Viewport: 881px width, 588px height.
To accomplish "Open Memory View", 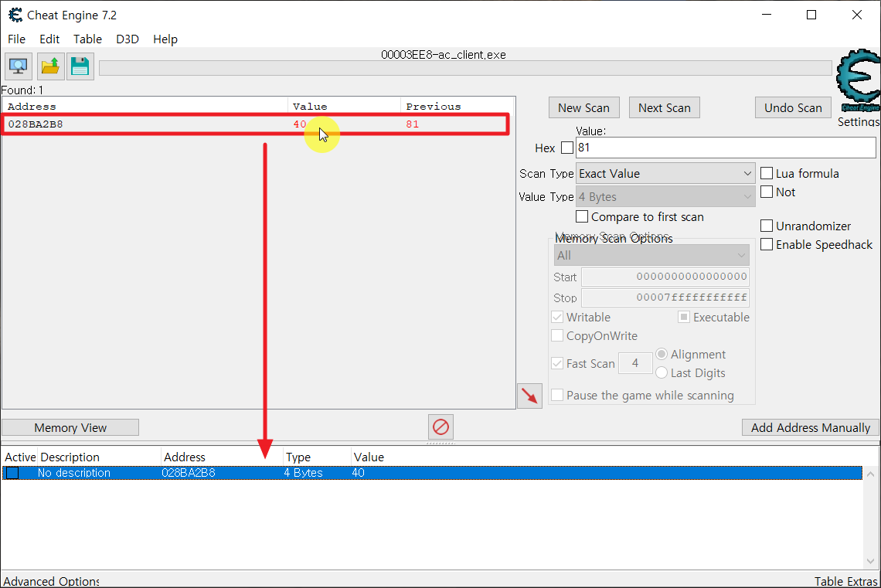I will pos(70,427).
